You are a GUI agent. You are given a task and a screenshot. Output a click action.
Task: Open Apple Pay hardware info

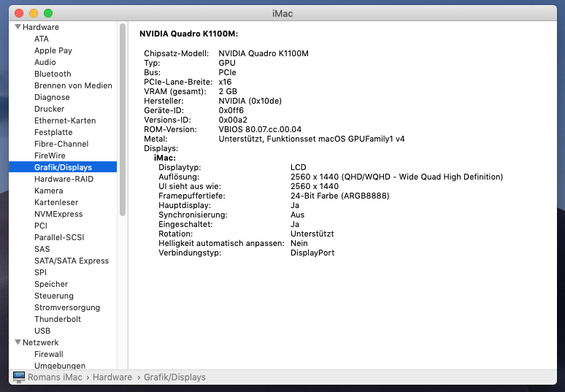click(x=53, y=50)
